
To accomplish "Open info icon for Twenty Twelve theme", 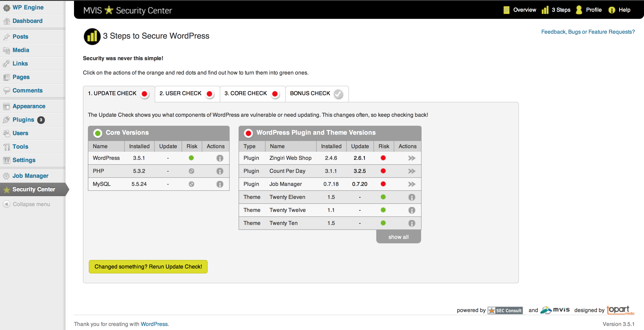I will coord(412,210).
